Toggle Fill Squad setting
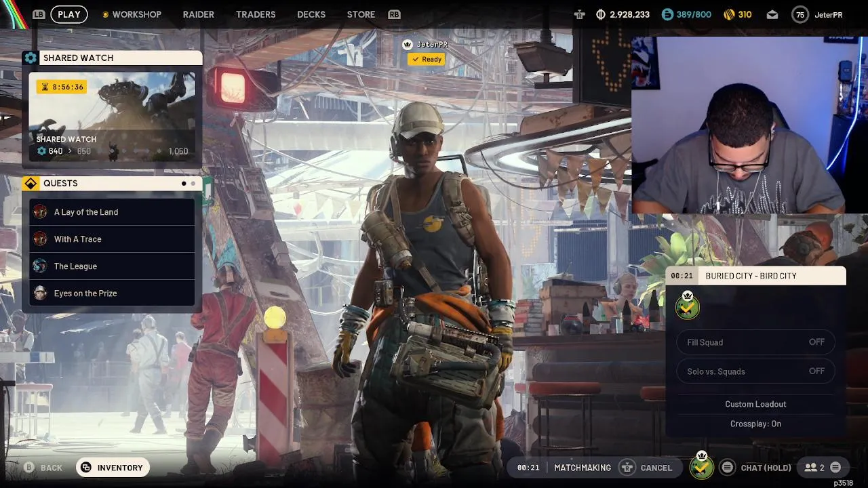The height and width of the screenshot is (488, 868). 755,342
